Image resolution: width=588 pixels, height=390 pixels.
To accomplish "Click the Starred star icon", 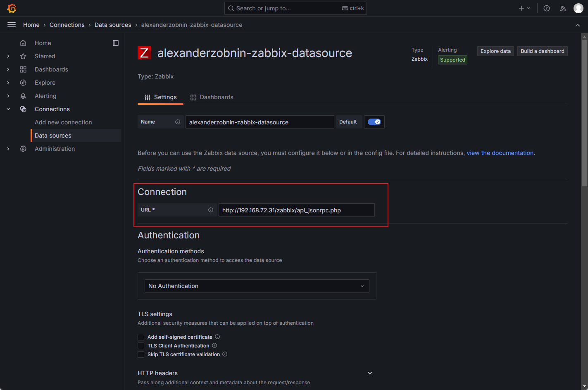I will pos(23,56).
